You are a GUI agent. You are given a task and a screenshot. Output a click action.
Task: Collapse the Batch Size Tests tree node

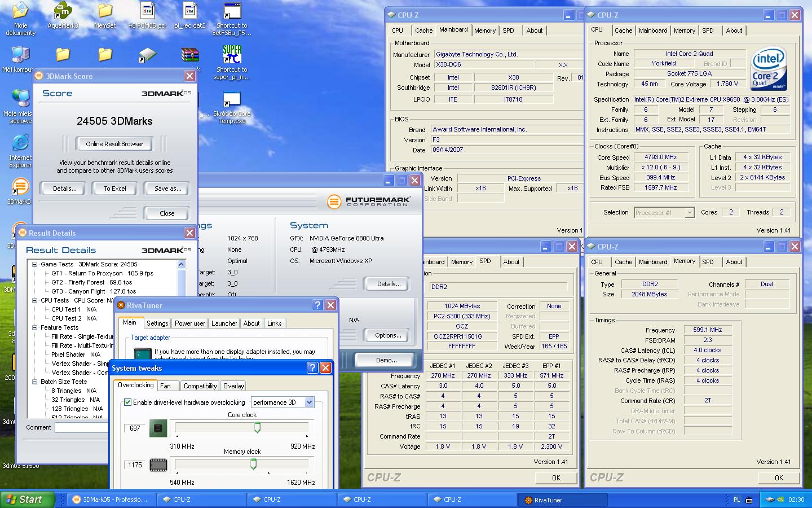(x=35, y=382)
